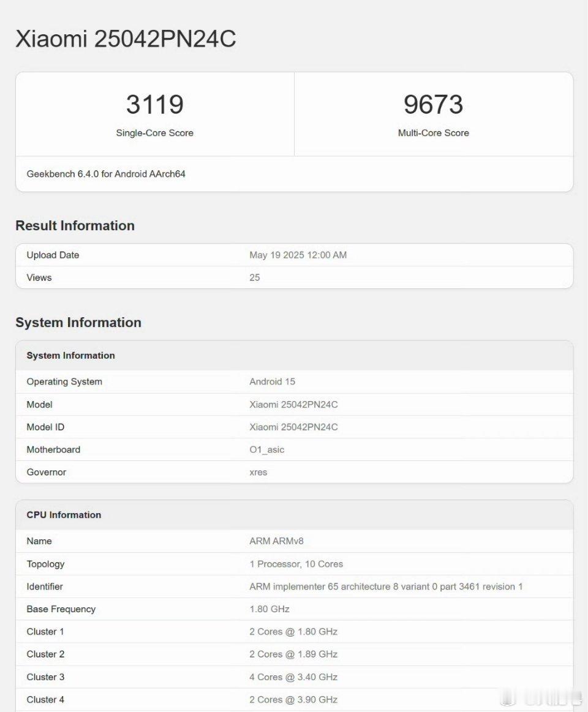
Task: Click the Cluster 4 label
Action: [45, 700]
